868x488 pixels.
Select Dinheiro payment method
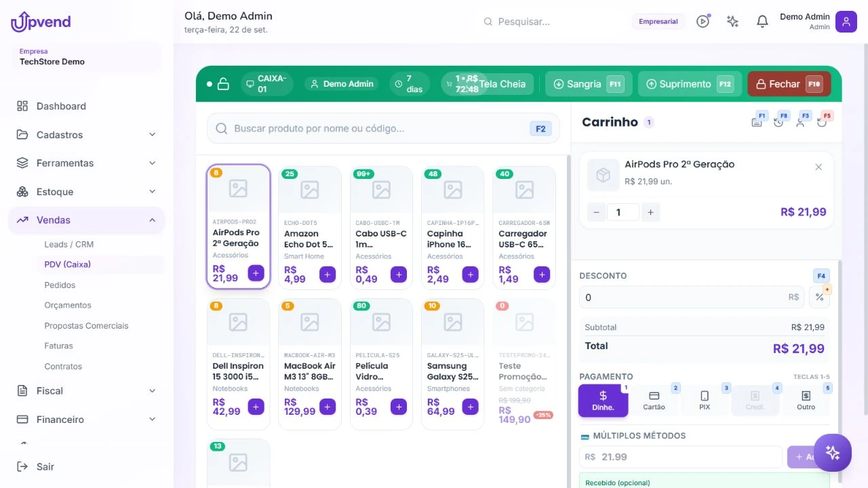pos(603,401)
